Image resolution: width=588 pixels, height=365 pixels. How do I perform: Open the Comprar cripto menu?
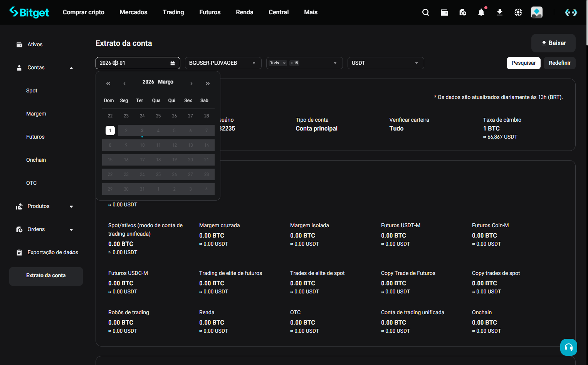point(84,12)
